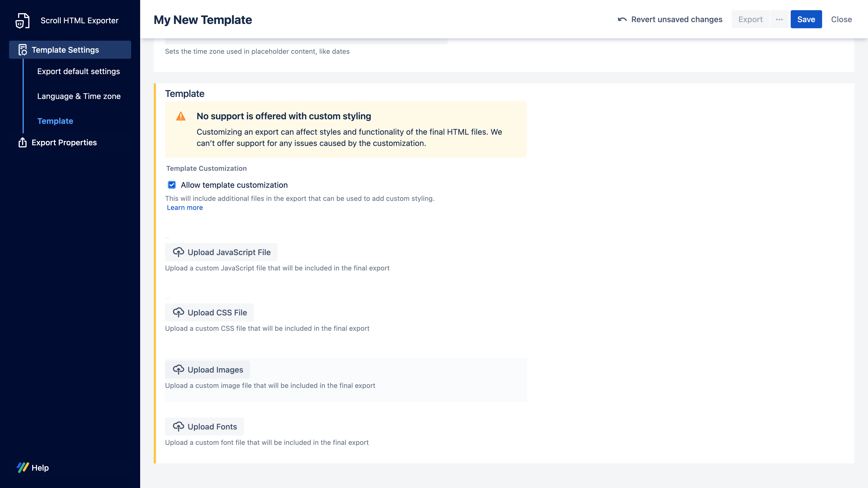Viewport: 868px width, 488px height.
Task: Select the Template Settings sidebar icon
Action: coord(22,50)
